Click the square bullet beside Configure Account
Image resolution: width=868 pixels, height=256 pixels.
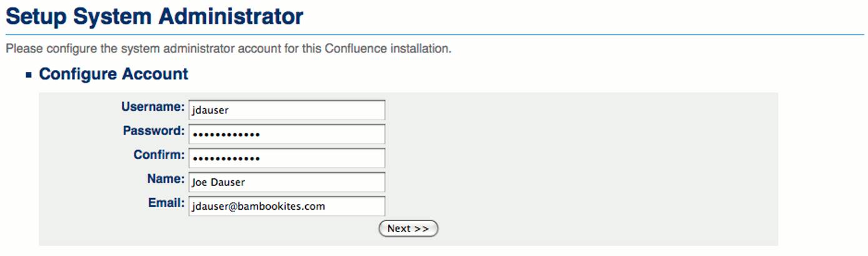[29, 75]
